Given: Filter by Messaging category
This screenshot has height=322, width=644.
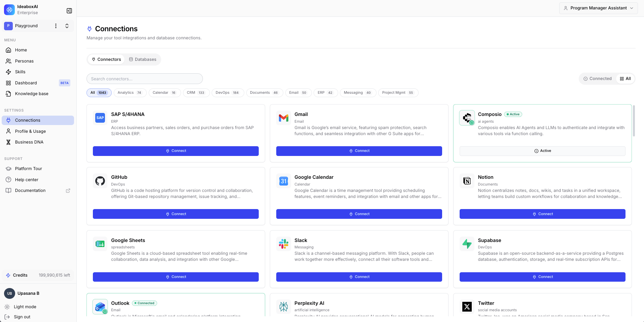Looking at the screenshot, I should (x=358, y=93).
